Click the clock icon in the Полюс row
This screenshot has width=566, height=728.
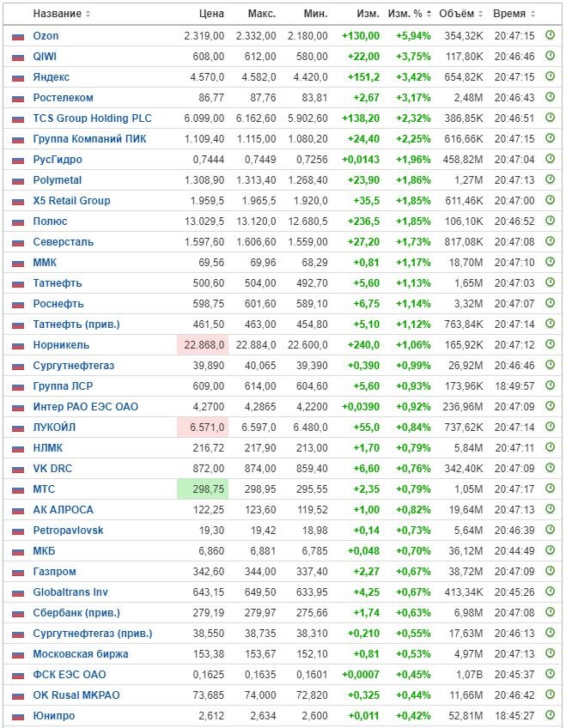(550, 221)
